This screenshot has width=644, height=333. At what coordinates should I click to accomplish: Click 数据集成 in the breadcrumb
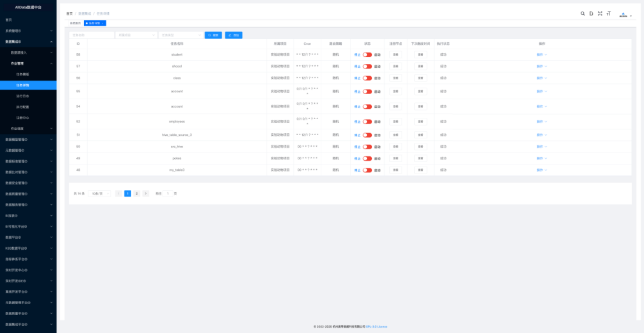pyautogui.click(x=83, y=13)
